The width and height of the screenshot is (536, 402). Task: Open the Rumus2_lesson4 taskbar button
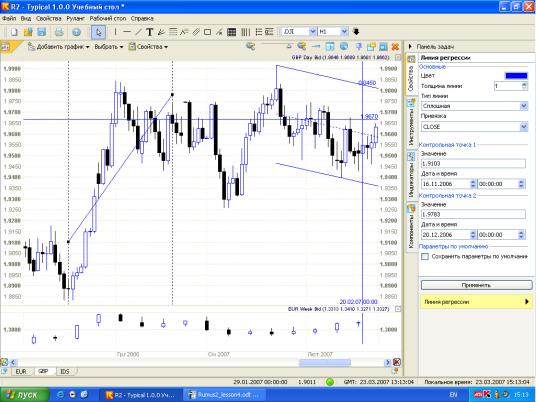pos(224,395)
